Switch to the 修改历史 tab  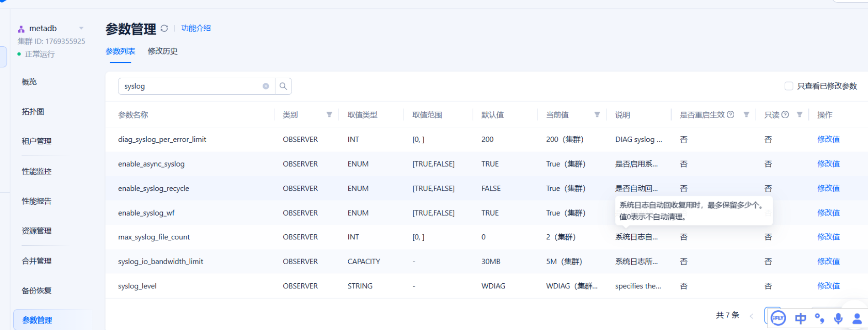(163, 51)
